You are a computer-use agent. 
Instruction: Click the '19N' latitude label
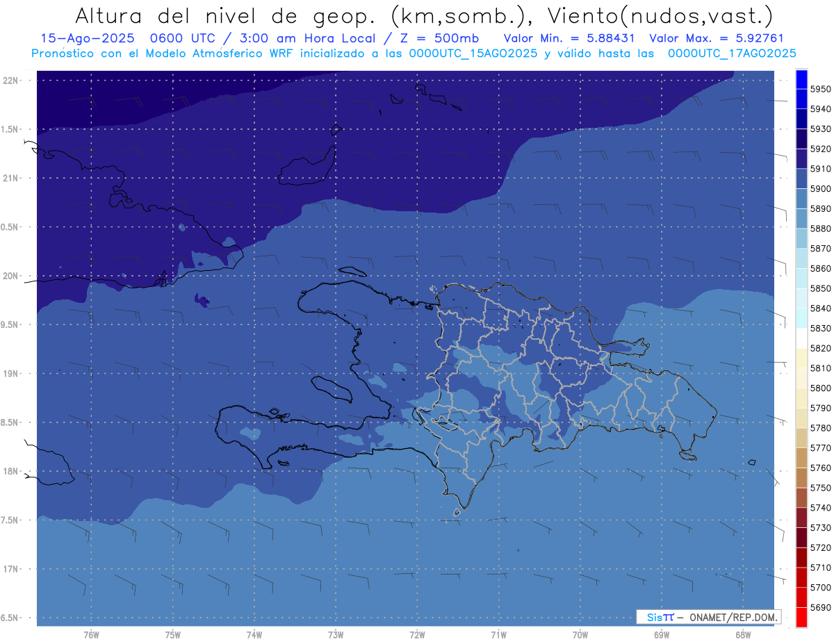click(x=11, y=374)
